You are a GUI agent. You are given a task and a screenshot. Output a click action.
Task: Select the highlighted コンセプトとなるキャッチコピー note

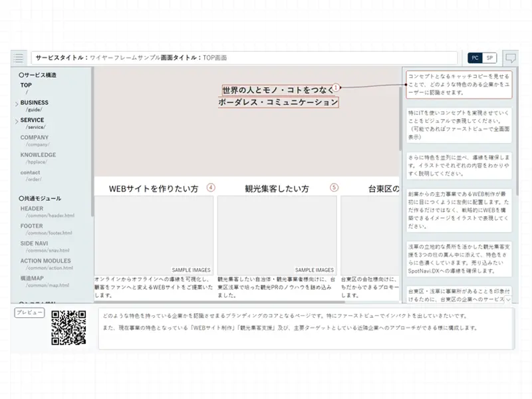coord(459,84)
